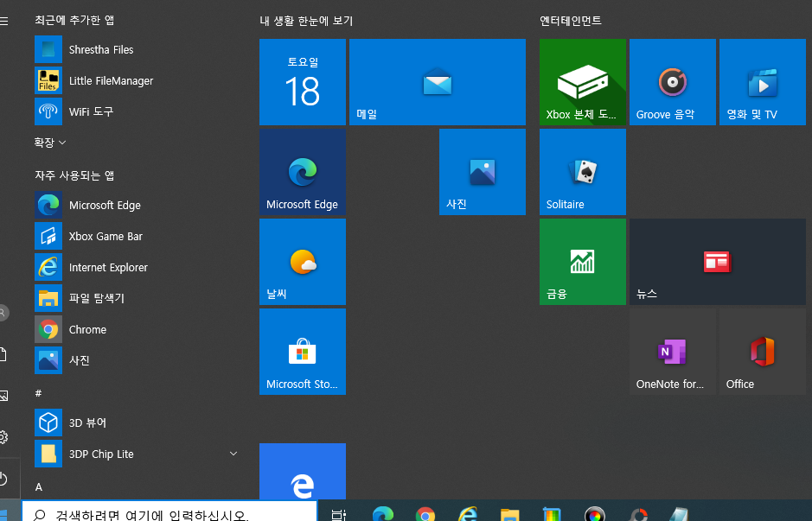Viewport: 812px width, 521px height.
Task: Open 사진 in the frequently used app list
Action: [137, 360]
